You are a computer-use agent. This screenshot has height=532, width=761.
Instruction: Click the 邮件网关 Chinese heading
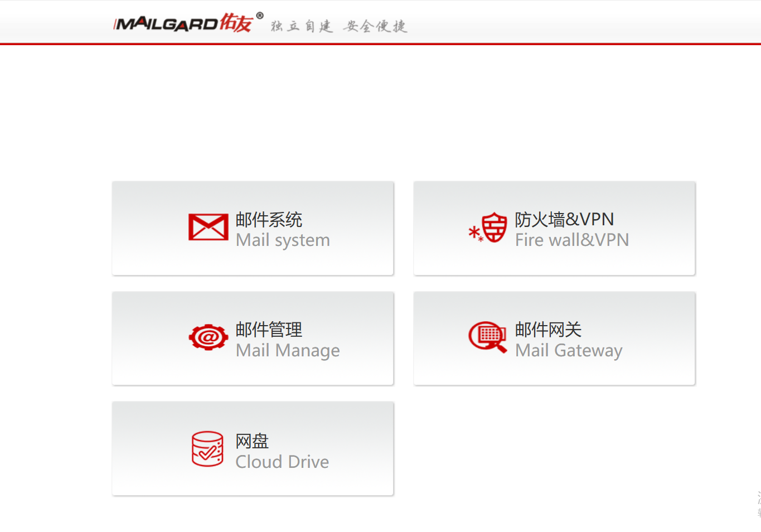click(548, 330)
